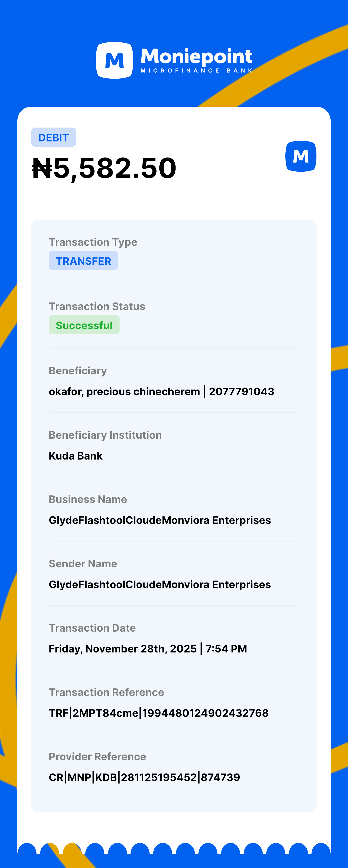Select the Transaction Reference TRF code

pos(159,713)
